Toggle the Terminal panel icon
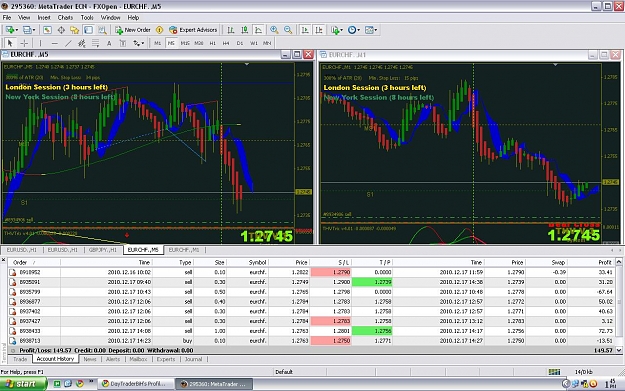This screenshot has width=625, height=391. 88,30
